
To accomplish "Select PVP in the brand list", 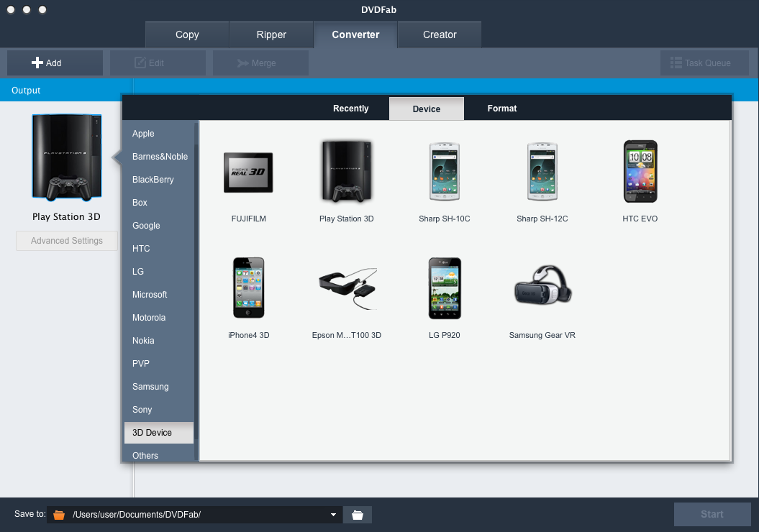I will pyautogui.click(x=159, y=364).
